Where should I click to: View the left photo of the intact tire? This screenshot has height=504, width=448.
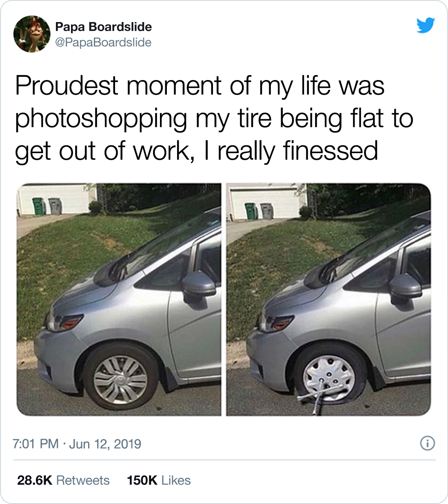119,299
